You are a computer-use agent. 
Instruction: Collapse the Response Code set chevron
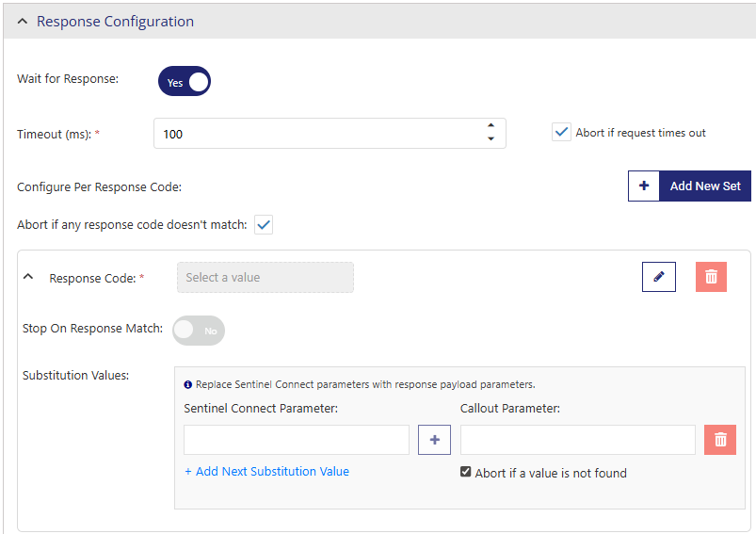(x=28, y=278)
